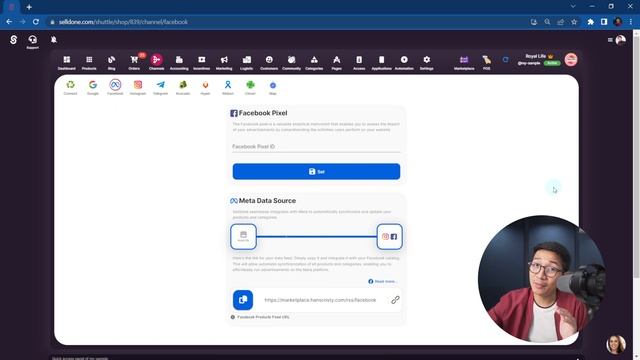The width and height of the screenshot is (640, 360).
Task: Open the Categories section
Action: 314,62
